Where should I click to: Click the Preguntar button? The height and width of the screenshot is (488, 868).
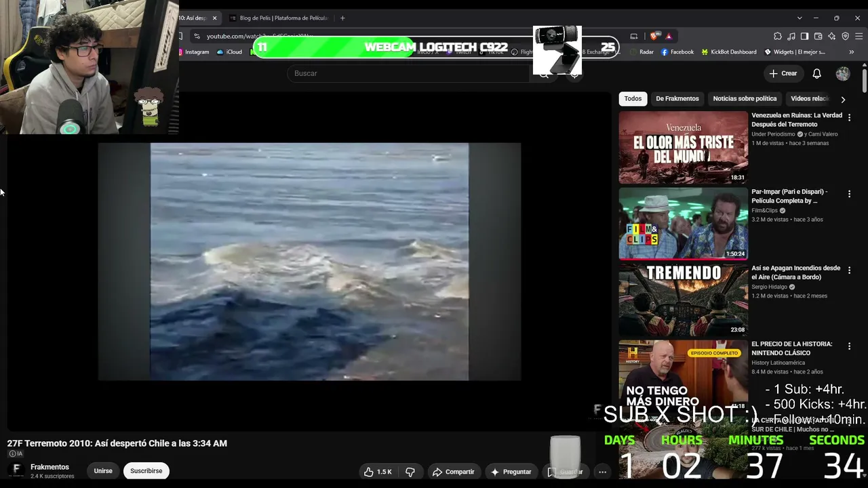pyautogui.click(x=511, y=472)
